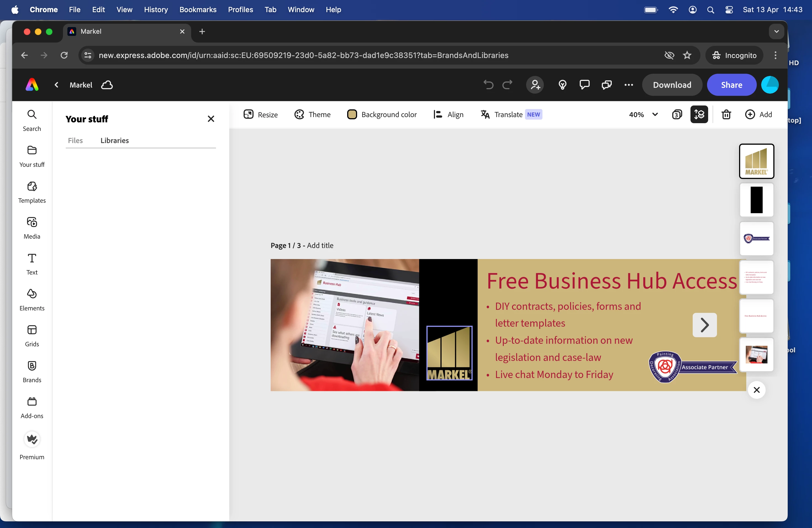Click the blue Share button

point(731,85)
